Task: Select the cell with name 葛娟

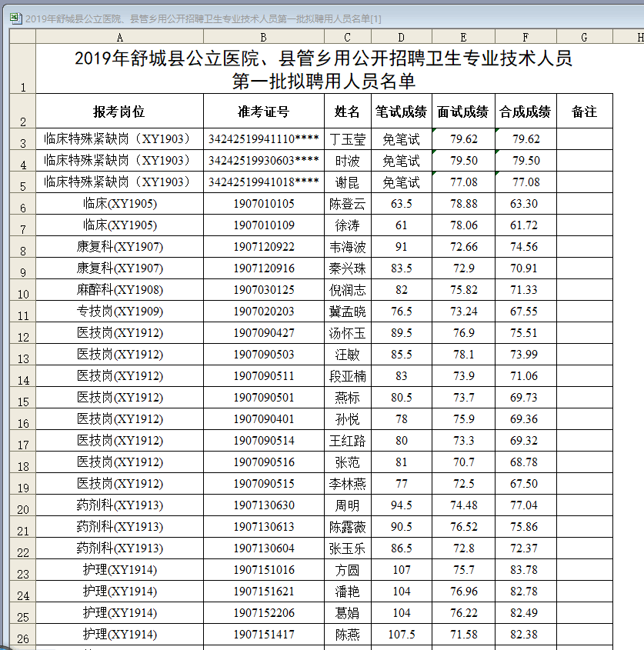Action: (x=348, y=613)
